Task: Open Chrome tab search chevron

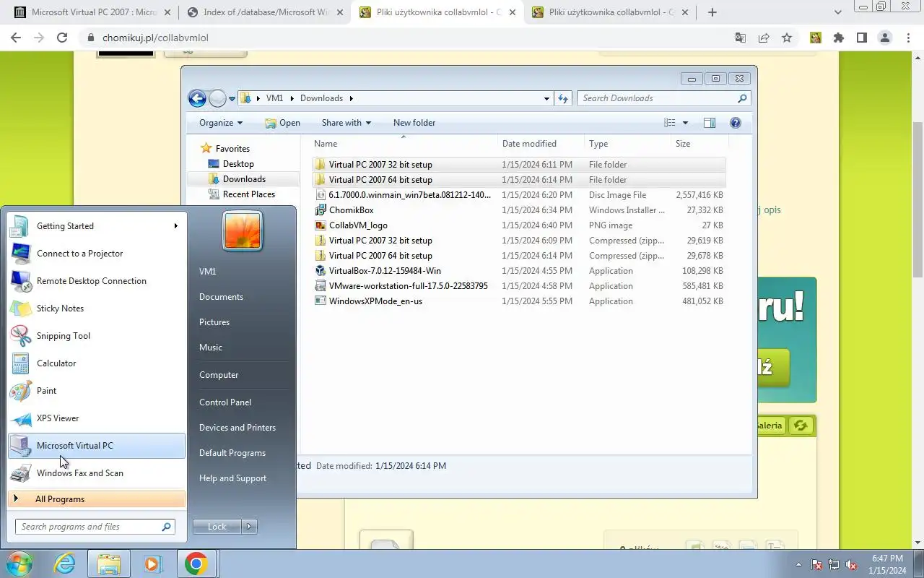Action: (838, 12)
